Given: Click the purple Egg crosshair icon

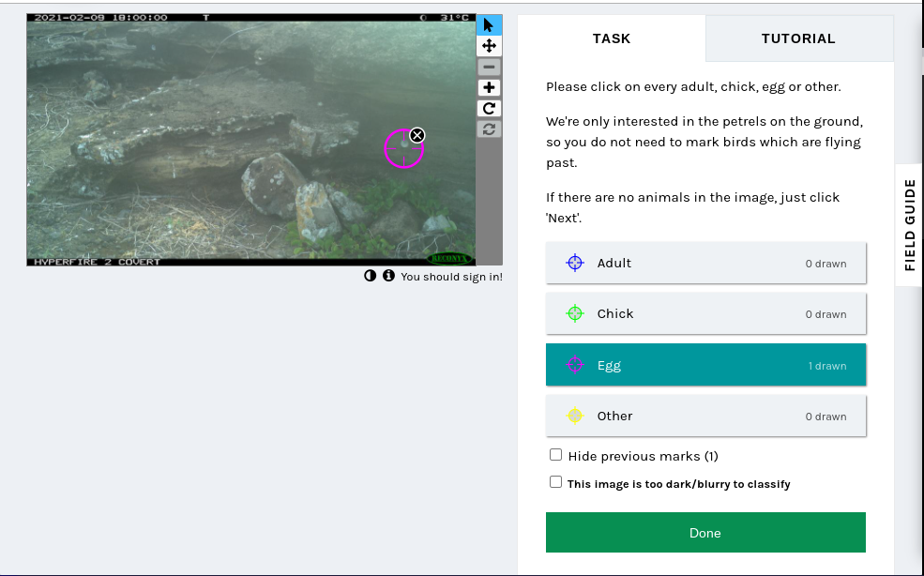Looking at the screenshot, I should click(574, 365).
